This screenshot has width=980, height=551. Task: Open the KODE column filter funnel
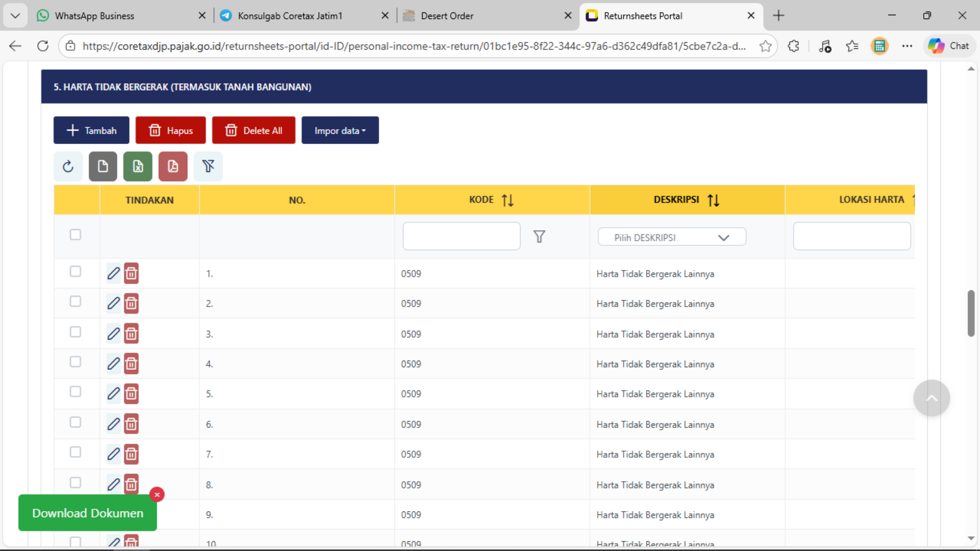click(539, 236)
